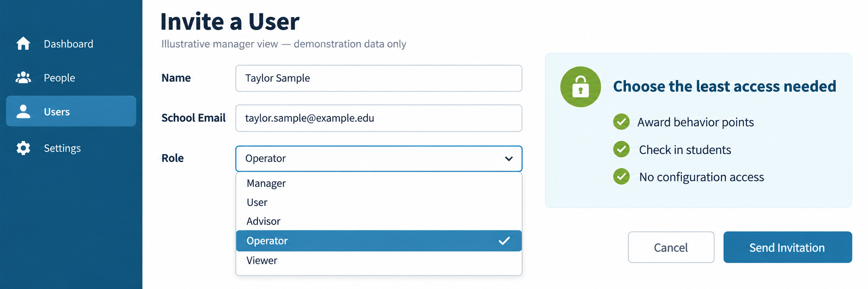Click the white checkmark in Operator row
868x289 pixels.
(x=505, y=241)
